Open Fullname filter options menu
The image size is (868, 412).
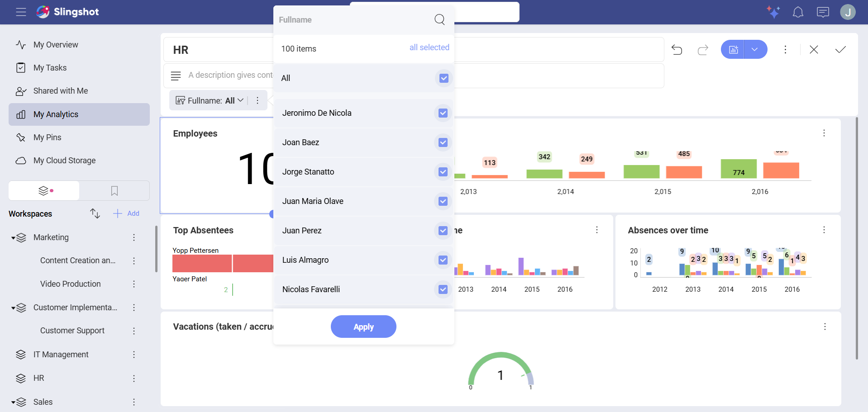tap(258, 100)
